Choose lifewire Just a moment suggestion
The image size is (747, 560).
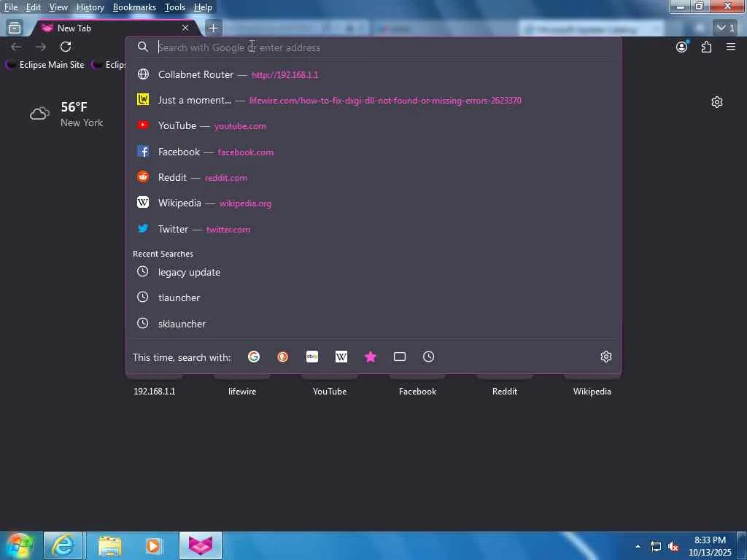(x=373, y=100)
